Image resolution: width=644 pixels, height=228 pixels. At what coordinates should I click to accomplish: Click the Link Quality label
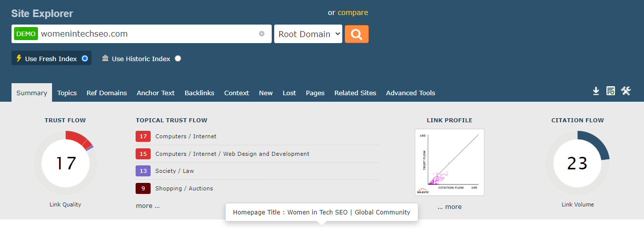coord(66,204)
